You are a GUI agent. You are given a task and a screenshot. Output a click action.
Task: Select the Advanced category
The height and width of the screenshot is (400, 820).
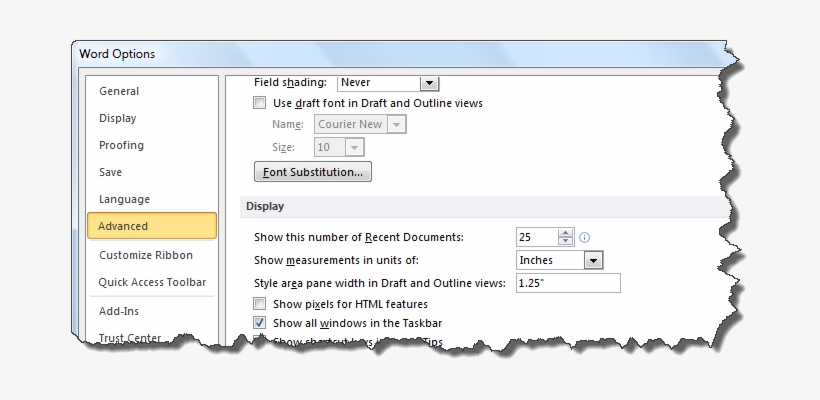[152, 226]
